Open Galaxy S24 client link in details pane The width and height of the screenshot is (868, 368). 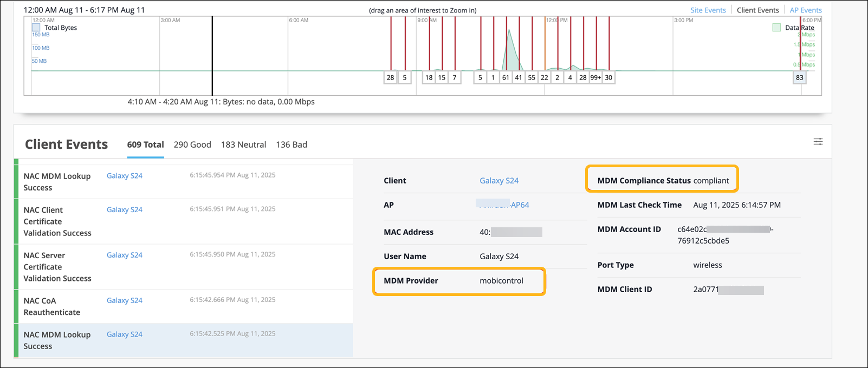tap(499, 181)
